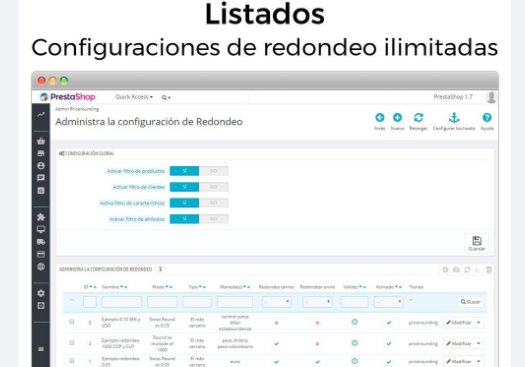Open the Activado filter dropdown
The width and height of the screenshot is (525, 367).
pyautogui.click(x=389, y=302)
